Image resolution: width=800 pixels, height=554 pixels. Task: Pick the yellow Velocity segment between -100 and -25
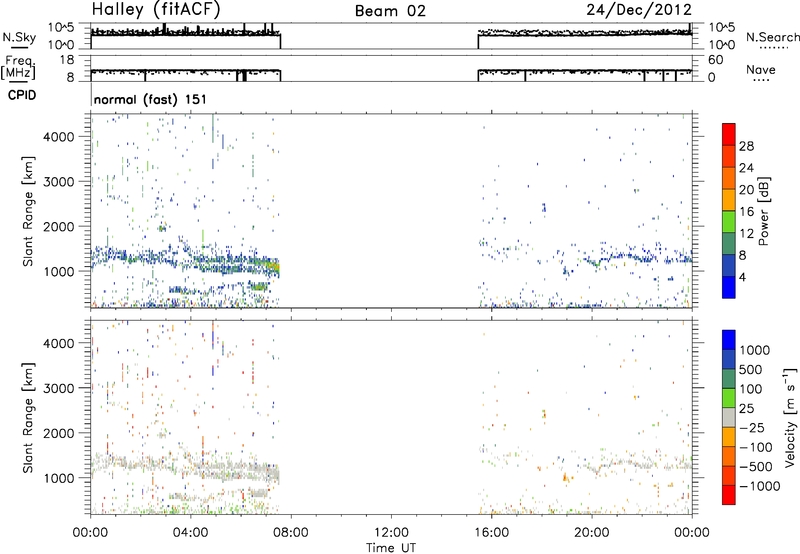point(729,437)
